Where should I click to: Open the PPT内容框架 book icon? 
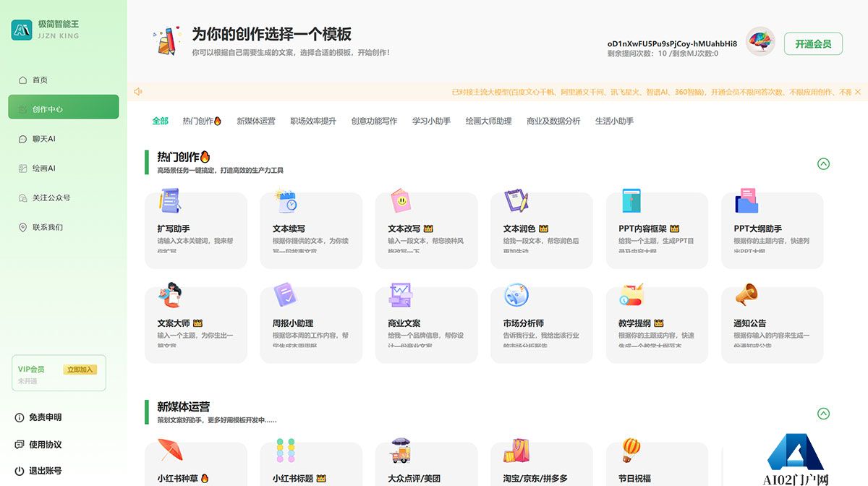point(631,201)
